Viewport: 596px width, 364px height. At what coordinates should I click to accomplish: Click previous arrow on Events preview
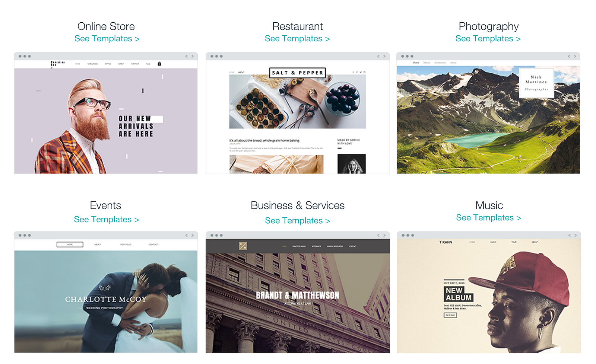point(187,235)
